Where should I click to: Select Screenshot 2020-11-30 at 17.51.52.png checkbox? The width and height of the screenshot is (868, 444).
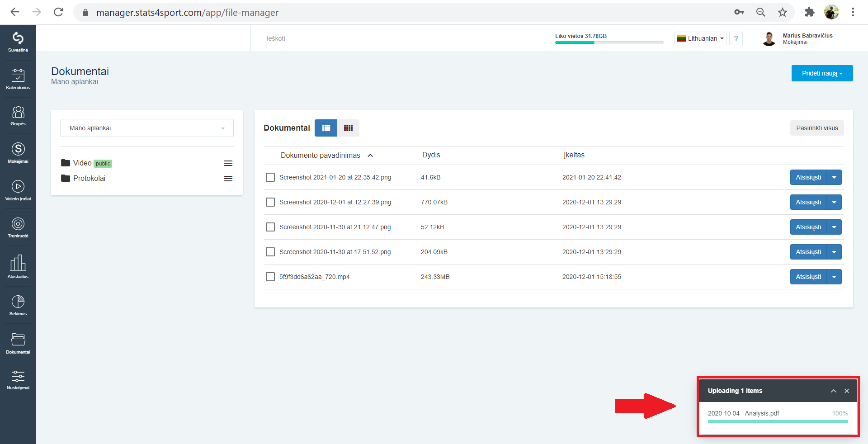270,252
